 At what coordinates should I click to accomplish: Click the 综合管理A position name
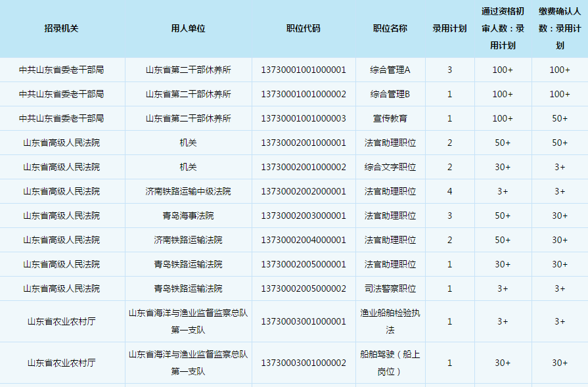390,70
